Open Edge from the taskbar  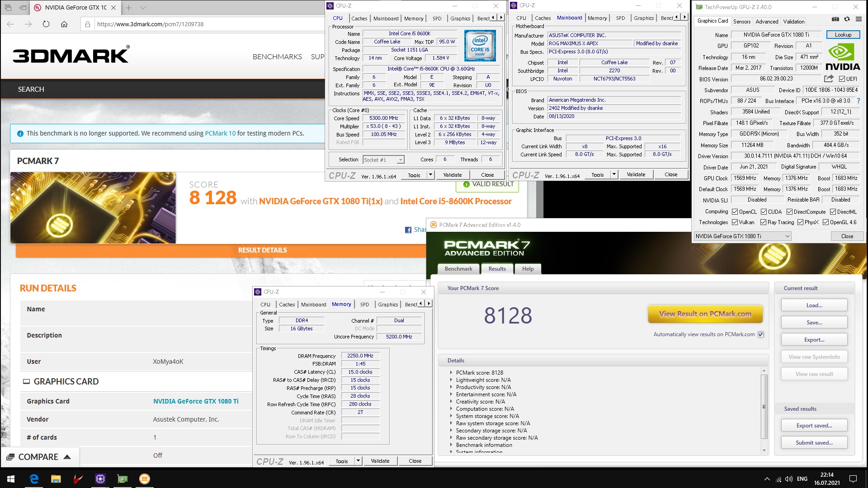pyautogui.click(x=34, y=479)
